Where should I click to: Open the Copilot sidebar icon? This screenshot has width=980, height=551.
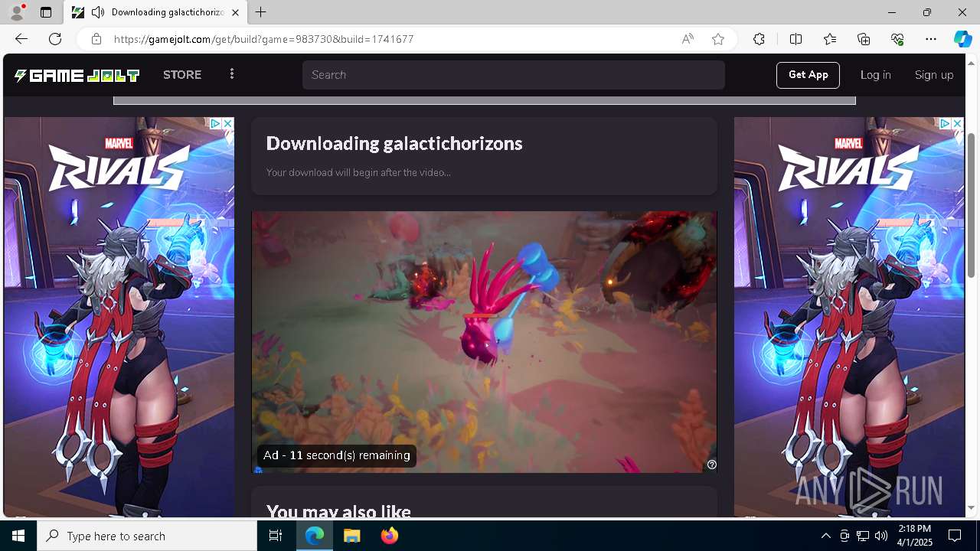click(x=963, y=39)
